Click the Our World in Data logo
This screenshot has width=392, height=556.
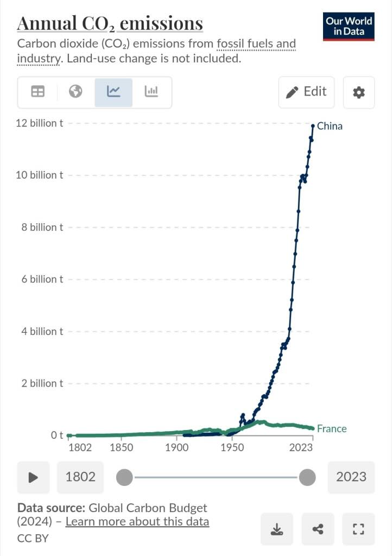[349, 26]
